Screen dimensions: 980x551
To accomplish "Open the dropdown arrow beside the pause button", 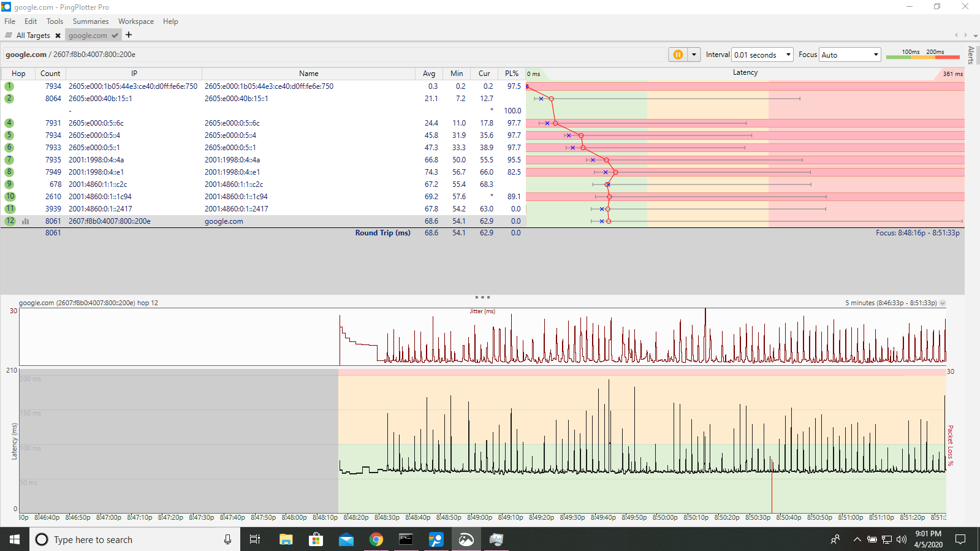I will [694, 55].
